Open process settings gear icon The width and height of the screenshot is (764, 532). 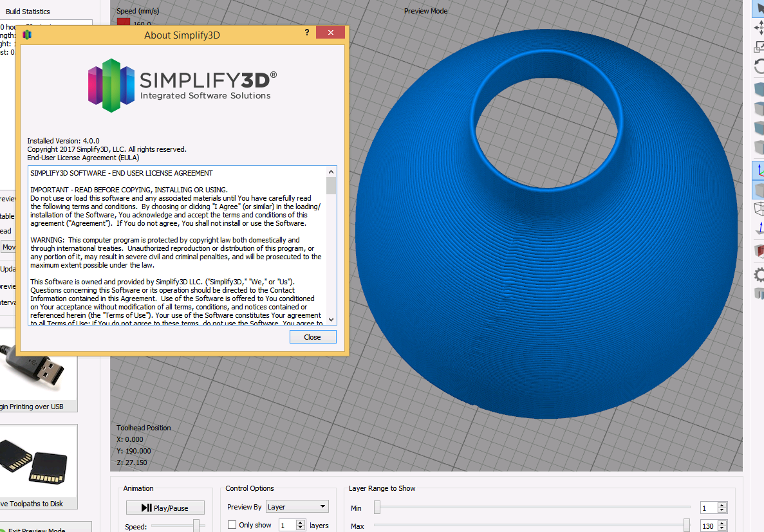click(759, 275)
